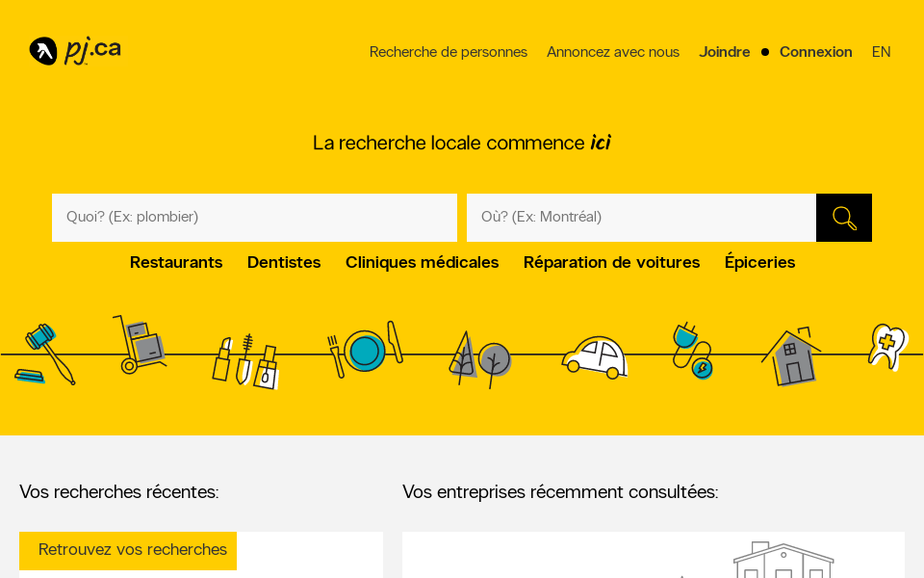Switch language to EN
The image size is (924, 578).
pyautogui.click(x=881, y=52)
